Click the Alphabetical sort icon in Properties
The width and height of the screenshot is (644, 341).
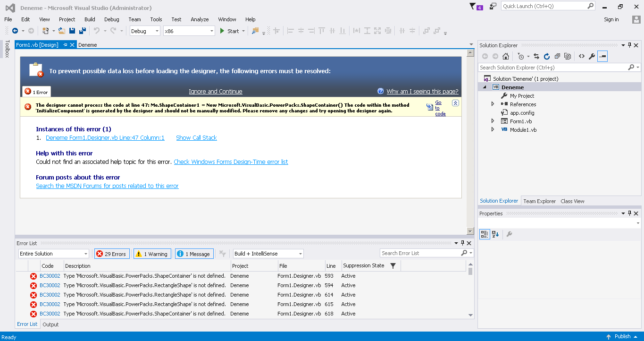coord(495,234)
